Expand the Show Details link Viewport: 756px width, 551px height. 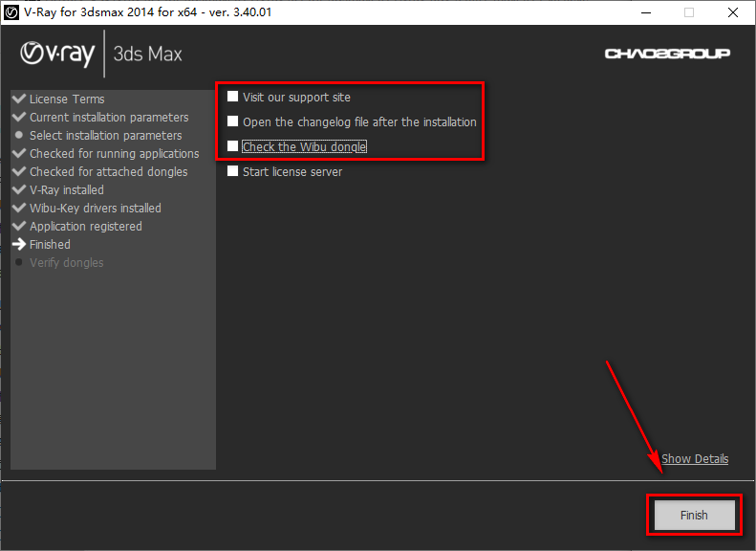695,458
